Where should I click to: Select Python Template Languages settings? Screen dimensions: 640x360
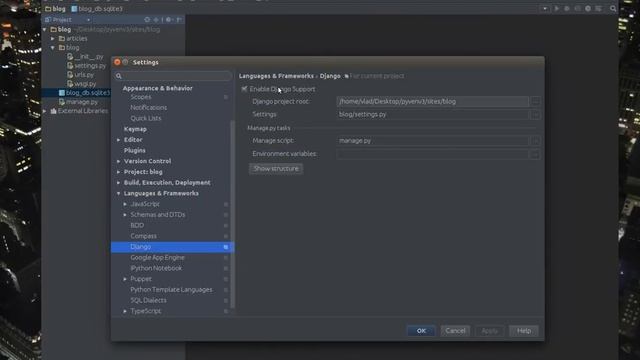click(x=171, y=289)
